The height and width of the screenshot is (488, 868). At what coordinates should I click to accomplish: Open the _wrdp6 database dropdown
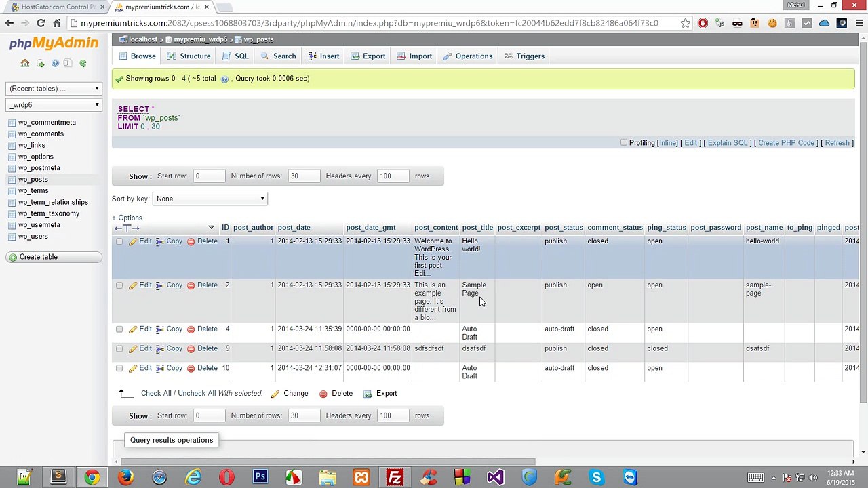pos(54,105)
